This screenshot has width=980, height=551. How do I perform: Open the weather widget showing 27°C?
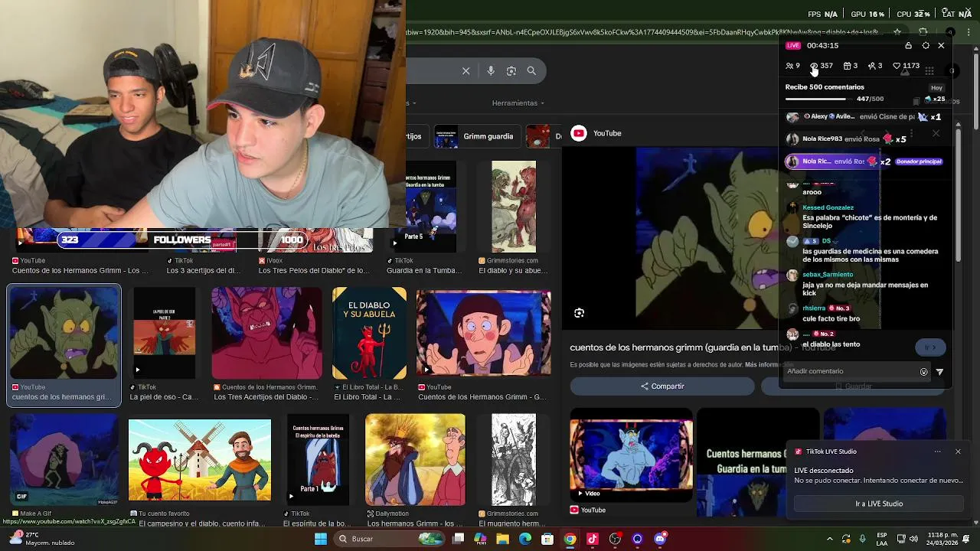tap(42, 539)
